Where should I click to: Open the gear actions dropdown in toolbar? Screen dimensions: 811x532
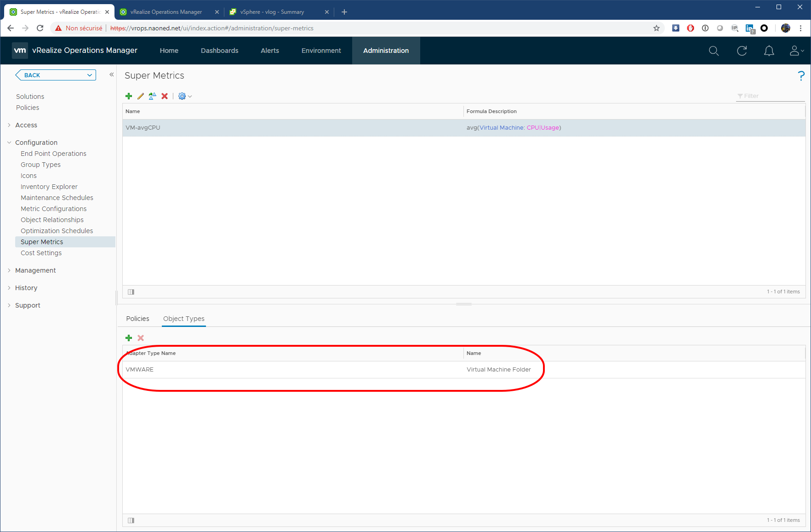(x=185, y=96)
